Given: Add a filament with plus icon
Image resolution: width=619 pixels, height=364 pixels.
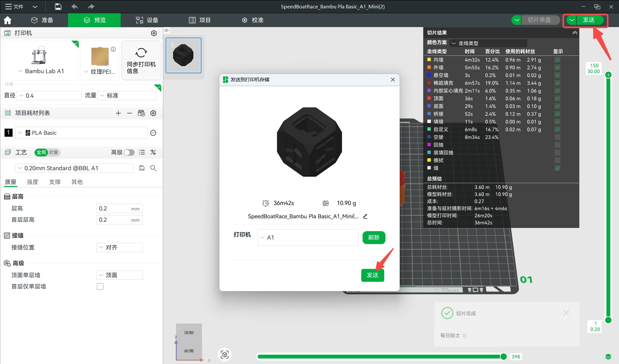Looking at the screenshot, I should [118, 113].
